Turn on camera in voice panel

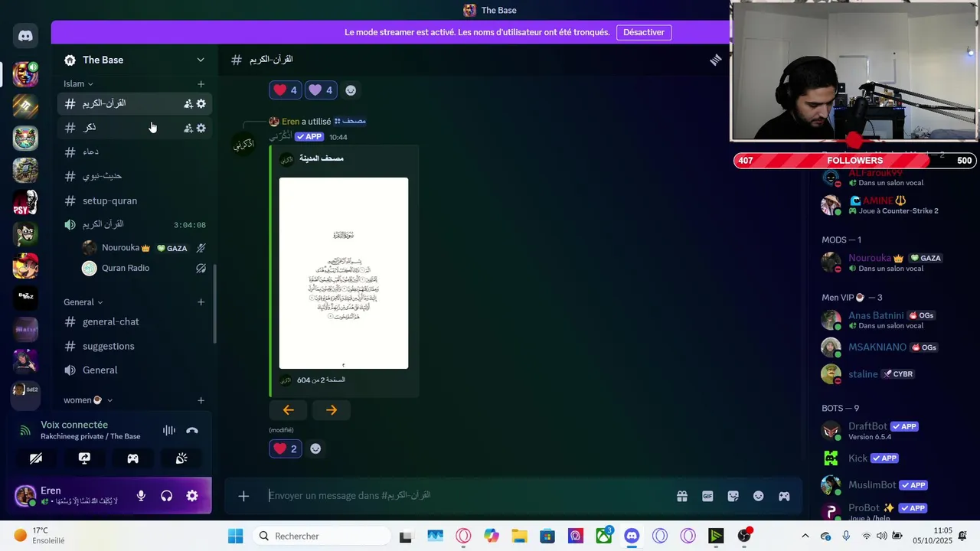tap(36, 458)
